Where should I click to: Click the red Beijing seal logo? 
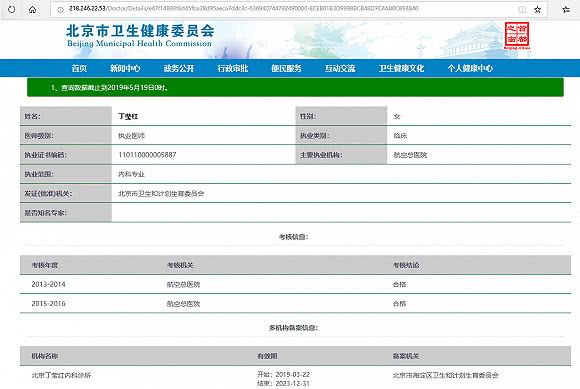tap(517, 35)
